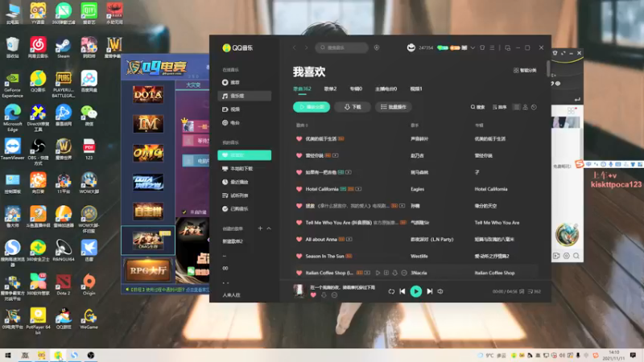
Task: Unlike Season In The Sun via heart icon
Action: [x=299, y=256]
